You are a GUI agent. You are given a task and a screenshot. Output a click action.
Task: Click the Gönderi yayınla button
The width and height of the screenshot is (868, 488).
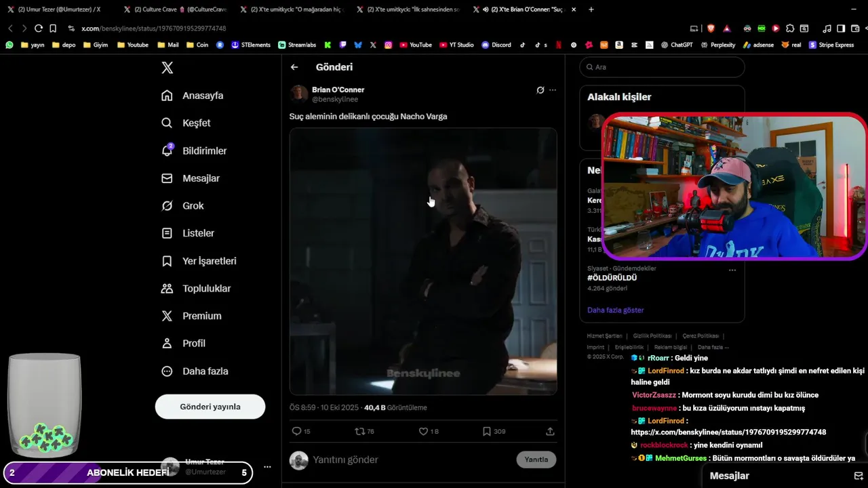pos(210,407)
